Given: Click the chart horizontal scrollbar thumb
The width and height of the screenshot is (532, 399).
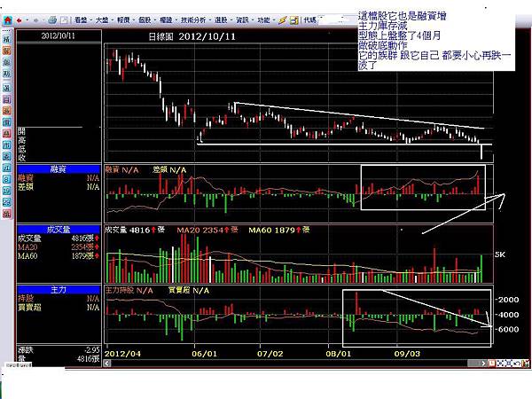Looking at the screenshot, I should tap(474, 364).
